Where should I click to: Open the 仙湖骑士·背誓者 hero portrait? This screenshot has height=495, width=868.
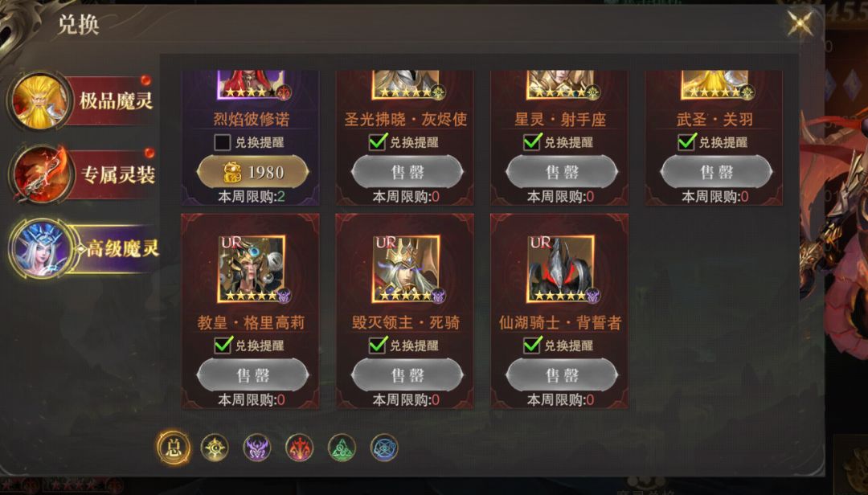560,269
